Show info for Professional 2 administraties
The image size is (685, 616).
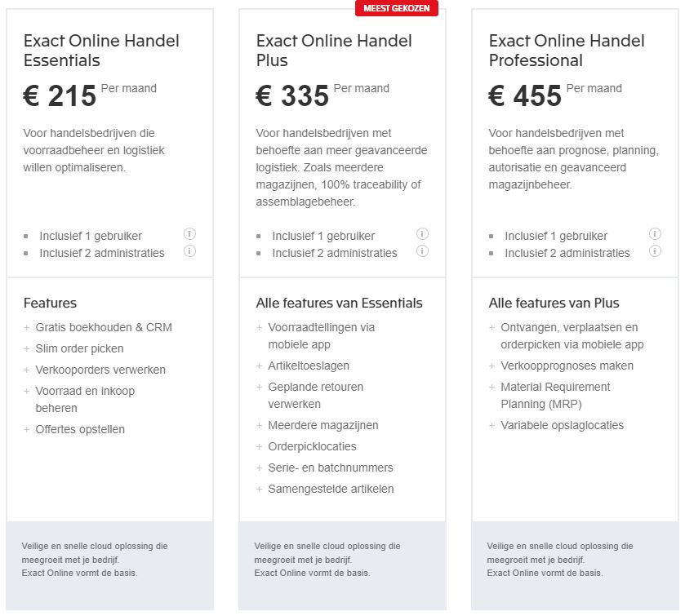655,251
